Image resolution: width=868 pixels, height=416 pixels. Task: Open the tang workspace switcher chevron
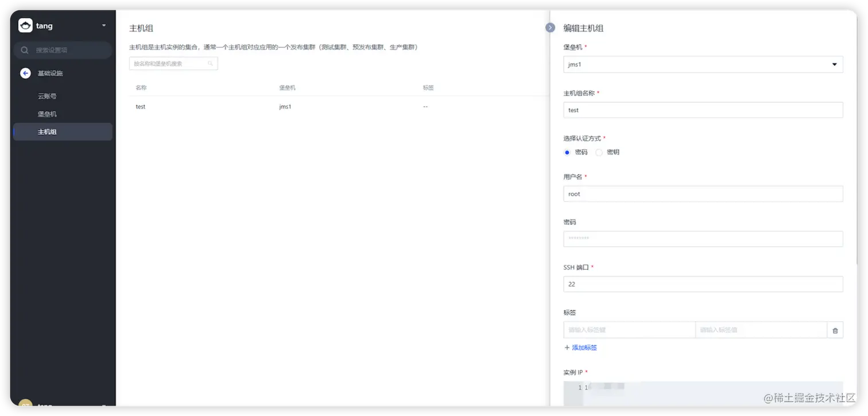tap(103, 25)
